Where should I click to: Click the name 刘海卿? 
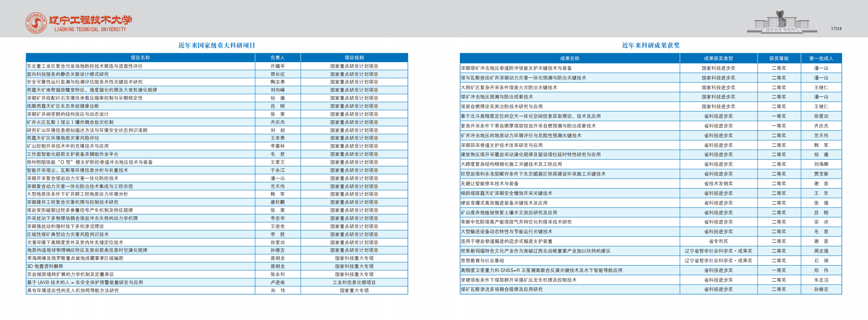click(x=821, y=164)
